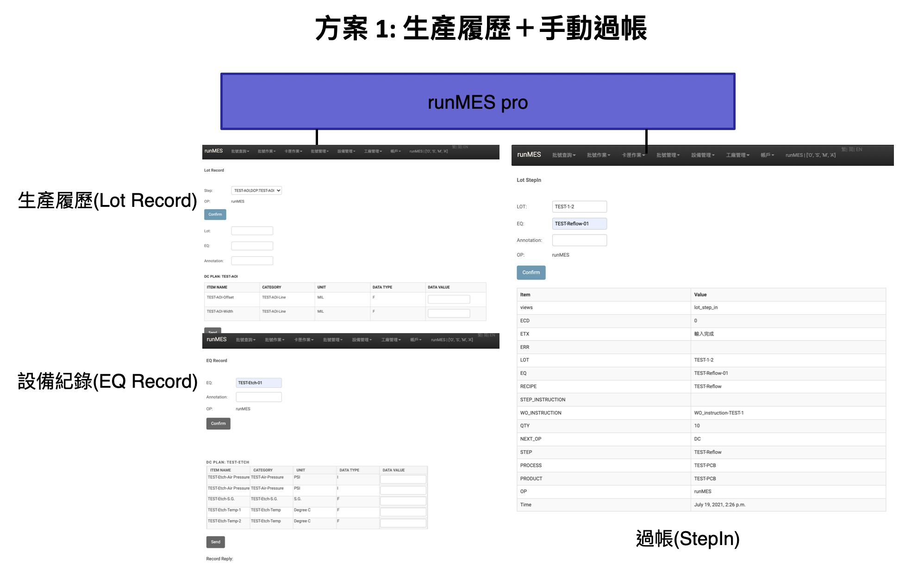The height and width of the screenshot is (583, 924).
Task: Click runMES brand in Lot StepIn navbar
Action: pos(529,155)
